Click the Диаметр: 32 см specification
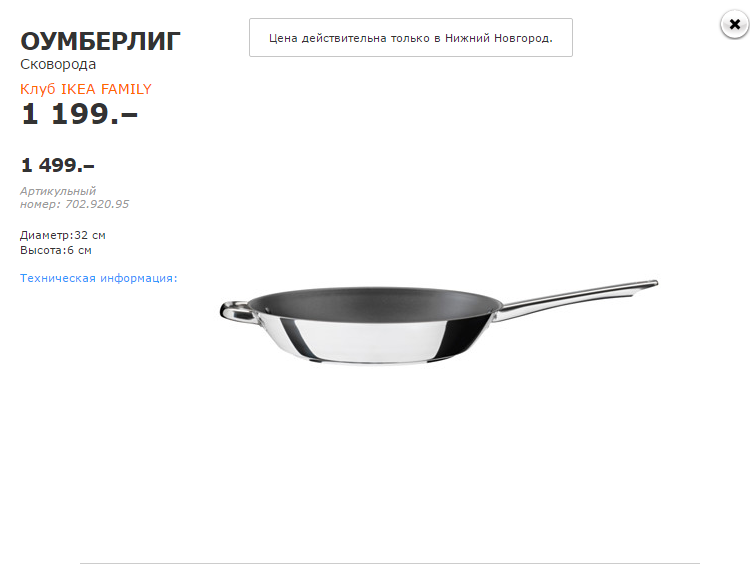Image resolution: width=750 pixels, height=565 pixels. point(63,235)
